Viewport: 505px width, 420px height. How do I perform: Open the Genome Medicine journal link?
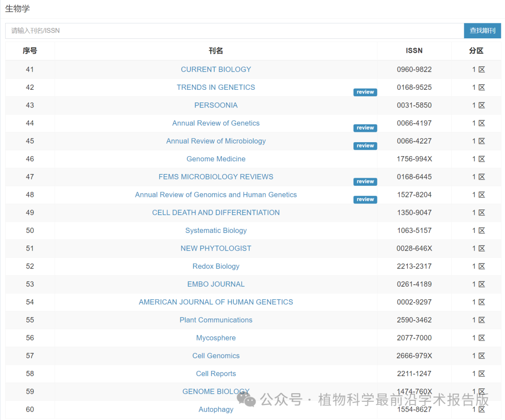216,159
